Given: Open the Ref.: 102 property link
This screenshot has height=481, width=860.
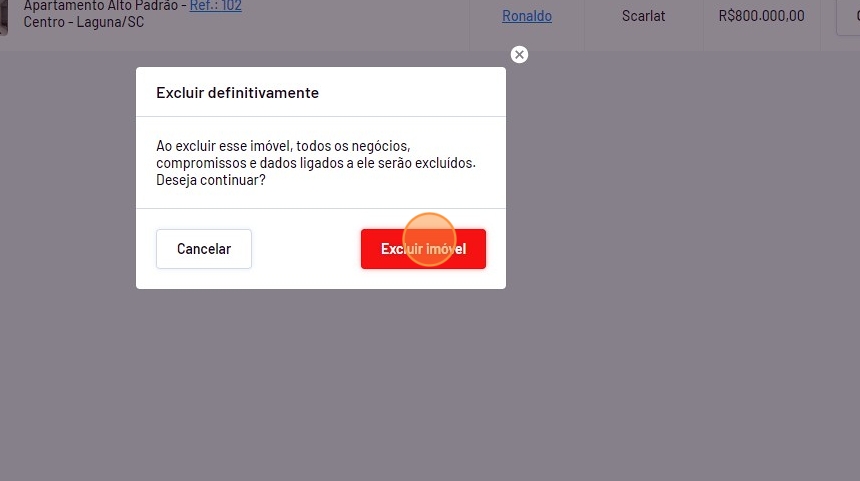Looking at the screenshot, I should click(x=216, y=6).
